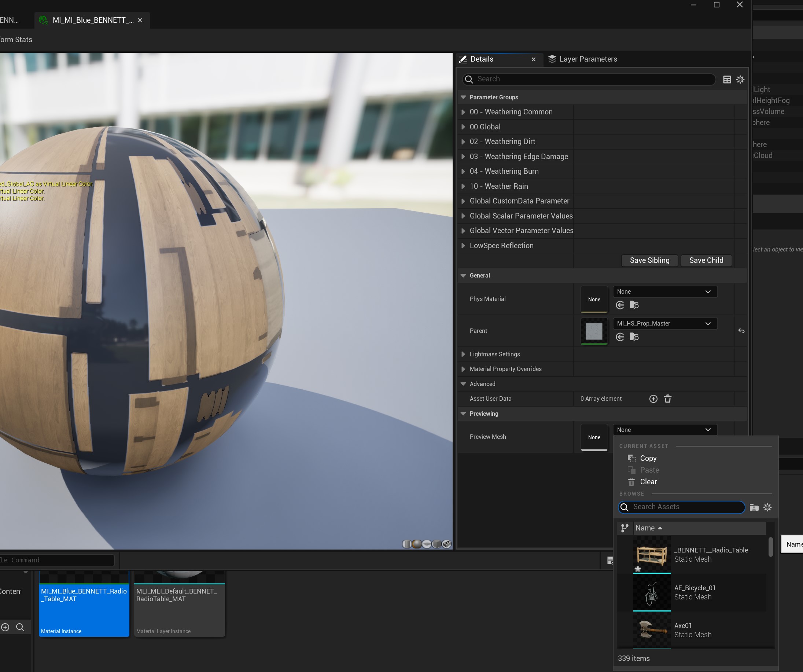
Task: Expand LowSpec Reflection group
Action: 463,246
